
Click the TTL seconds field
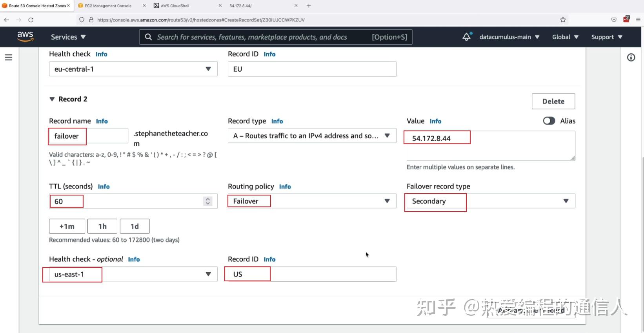[x=133, y=201]
